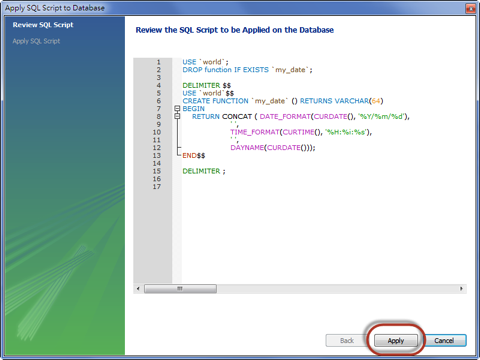Click the horizontal scrollbar thumb
This screenshot has height=360, width=480.
tap(180, 288)
